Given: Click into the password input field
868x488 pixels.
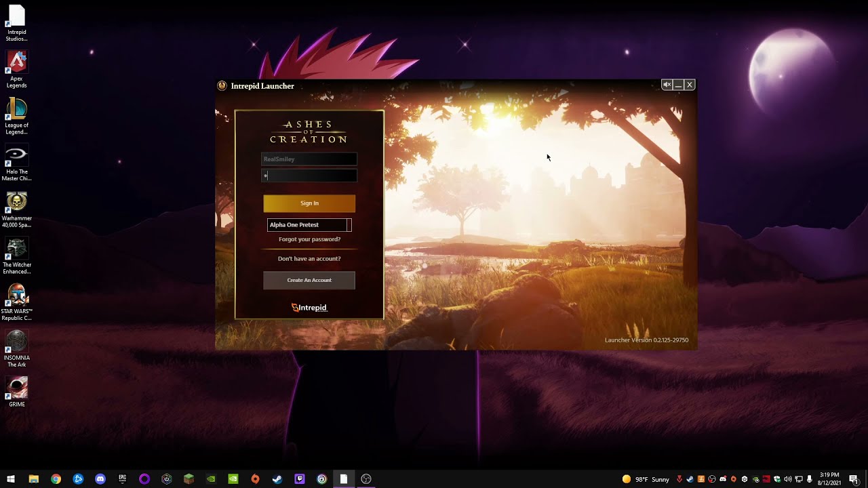Looking at the screenshot, I should [309, 176].
